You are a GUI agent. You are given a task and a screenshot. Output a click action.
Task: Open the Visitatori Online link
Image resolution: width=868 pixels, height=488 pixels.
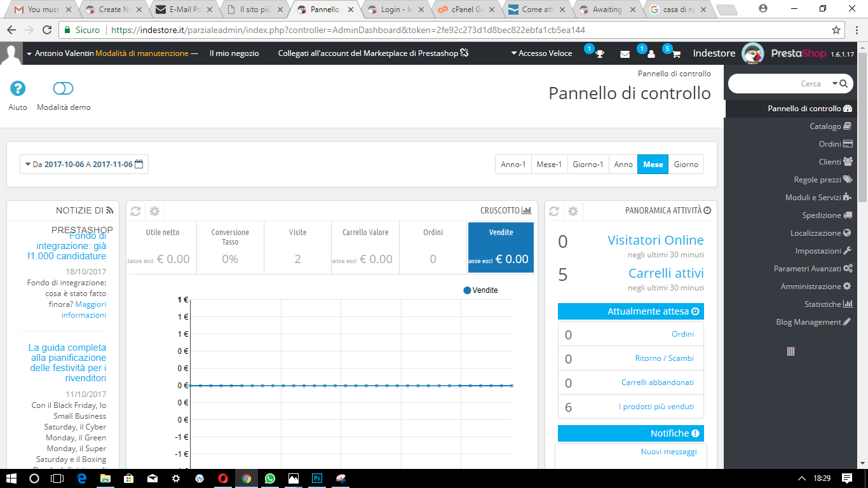coord(656,240)
